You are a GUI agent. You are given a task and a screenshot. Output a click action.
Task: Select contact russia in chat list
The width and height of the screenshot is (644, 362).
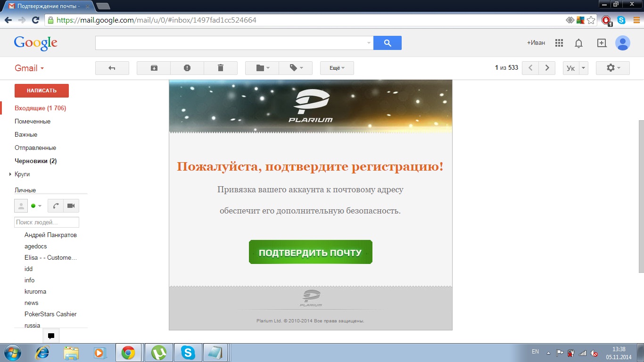(x=33, y=325)
